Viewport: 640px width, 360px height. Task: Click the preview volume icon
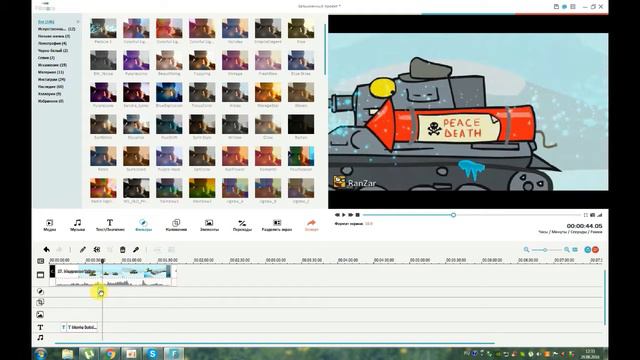600,215
